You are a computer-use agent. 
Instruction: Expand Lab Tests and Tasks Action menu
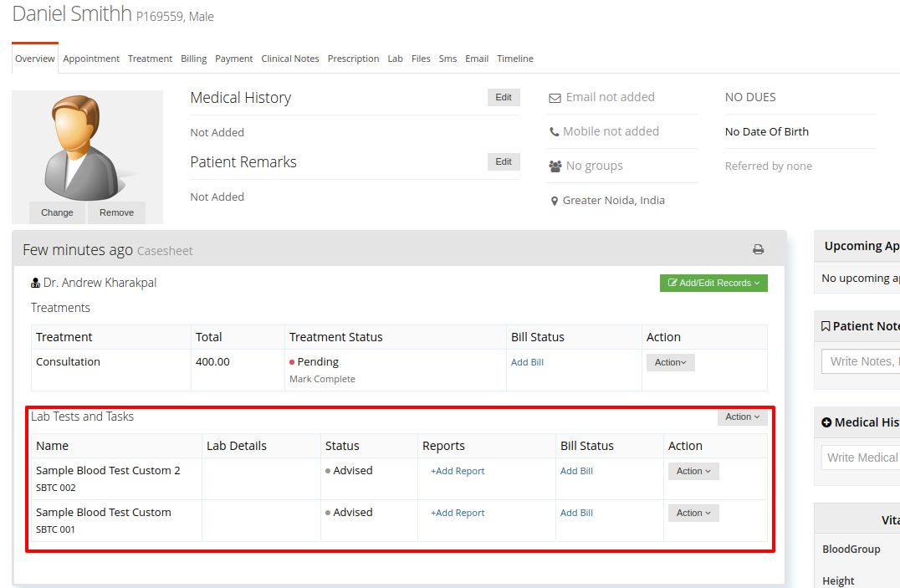click(742, 417)
